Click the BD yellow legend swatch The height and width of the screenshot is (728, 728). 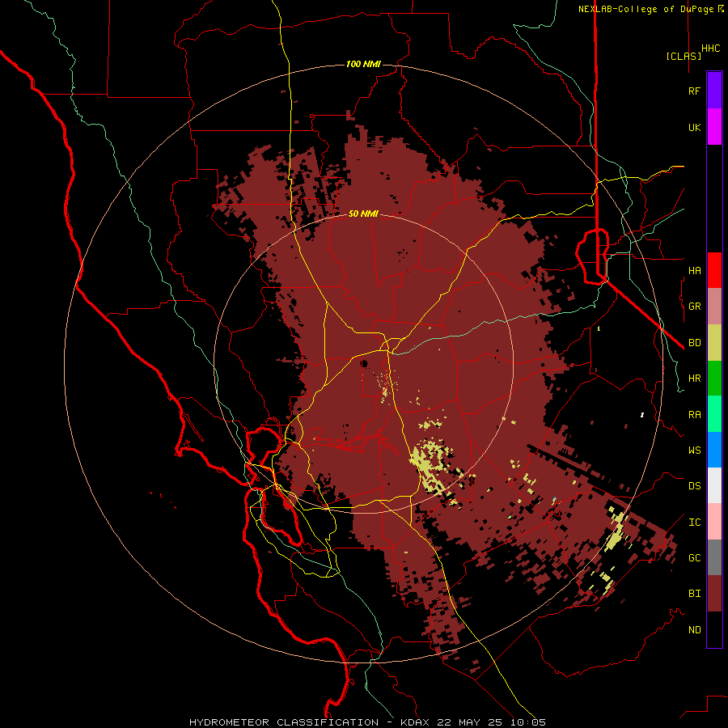[714, 342]
